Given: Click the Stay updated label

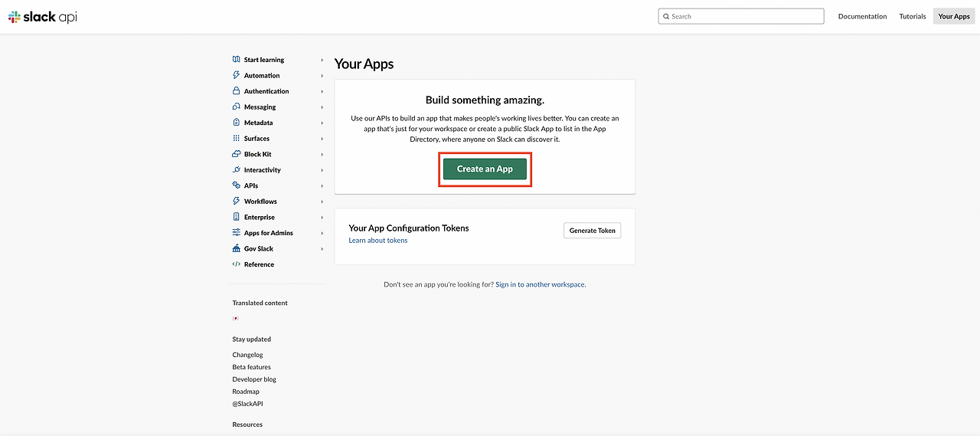Looking at the screenshot, I should point(252,339).
